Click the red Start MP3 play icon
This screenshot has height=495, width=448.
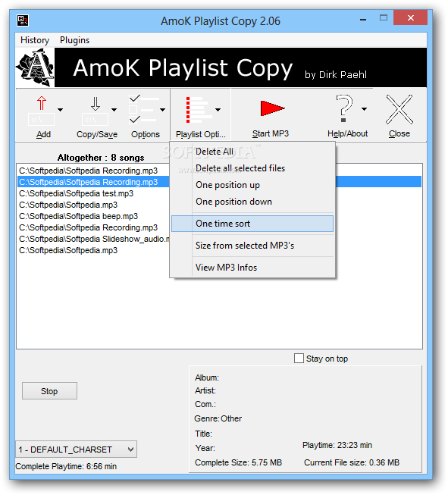click(272, 108)
